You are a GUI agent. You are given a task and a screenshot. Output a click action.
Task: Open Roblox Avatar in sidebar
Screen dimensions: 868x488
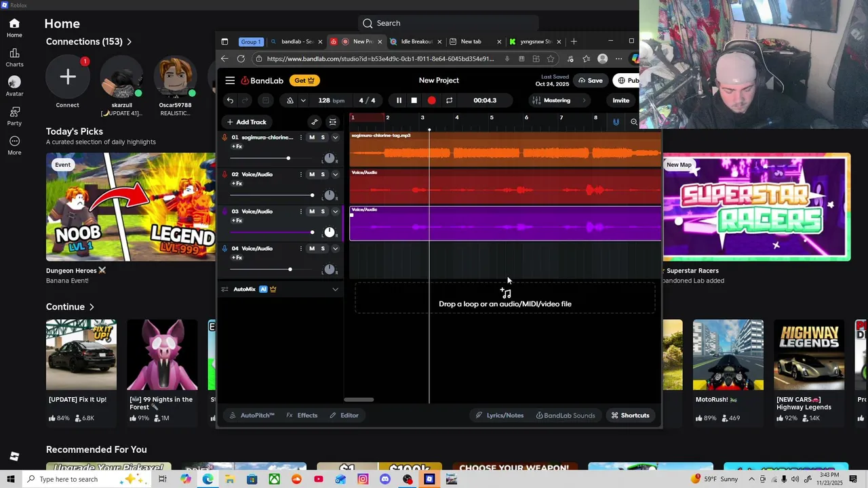(x=14, y=86)
